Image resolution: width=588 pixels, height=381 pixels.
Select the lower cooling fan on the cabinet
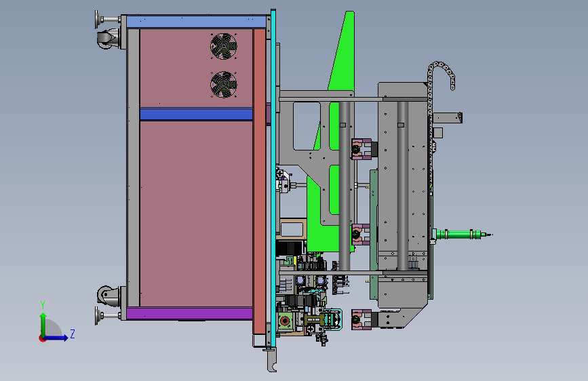pos(224,85)
